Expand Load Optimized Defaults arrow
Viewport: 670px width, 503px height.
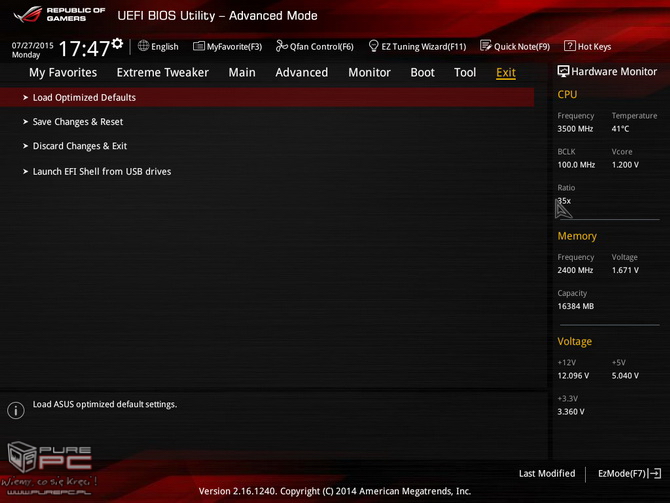(x=25, y=97)
